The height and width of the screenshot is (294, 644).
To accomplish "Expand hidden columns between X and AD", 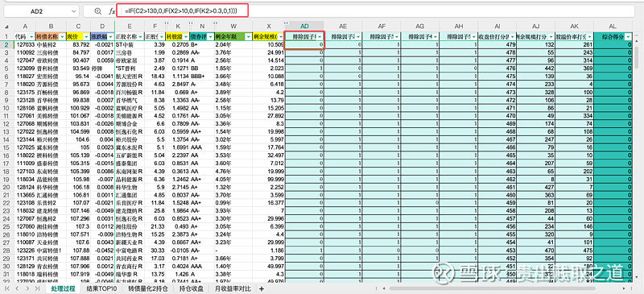I will click(x=286, y=23).
